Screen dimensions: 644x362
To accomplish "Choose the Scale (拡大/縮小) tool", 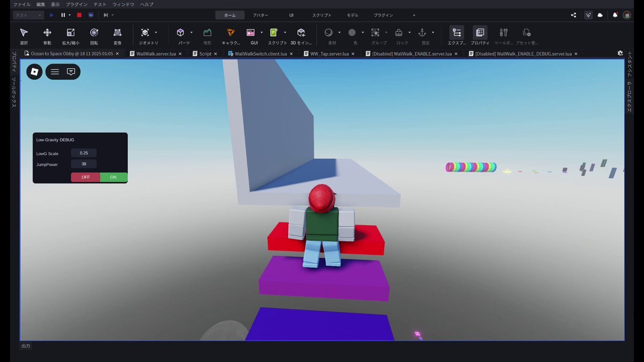I will (x=70, y=33).
